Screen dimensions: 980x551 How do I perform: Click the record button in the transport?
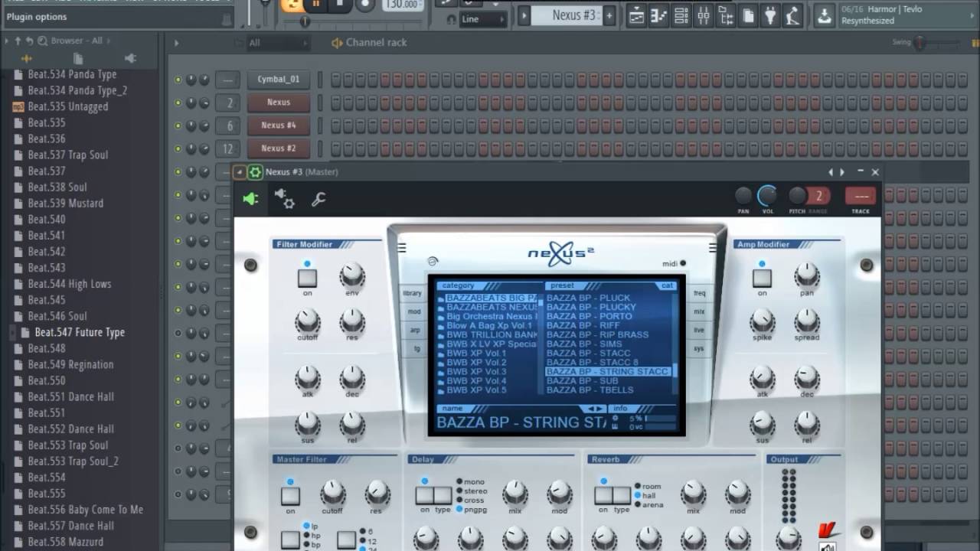365,5
